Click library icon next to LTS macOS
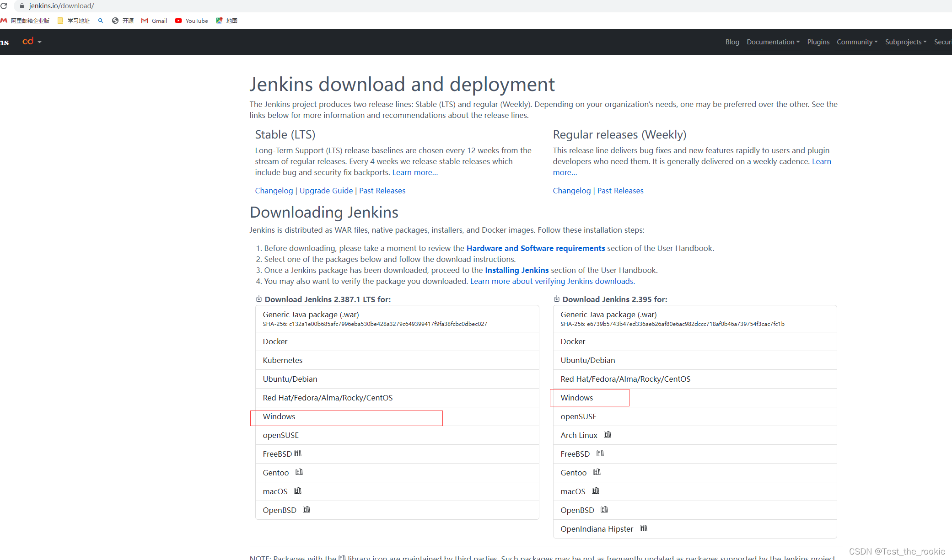952x560 pixels. (x=298, y=491)
